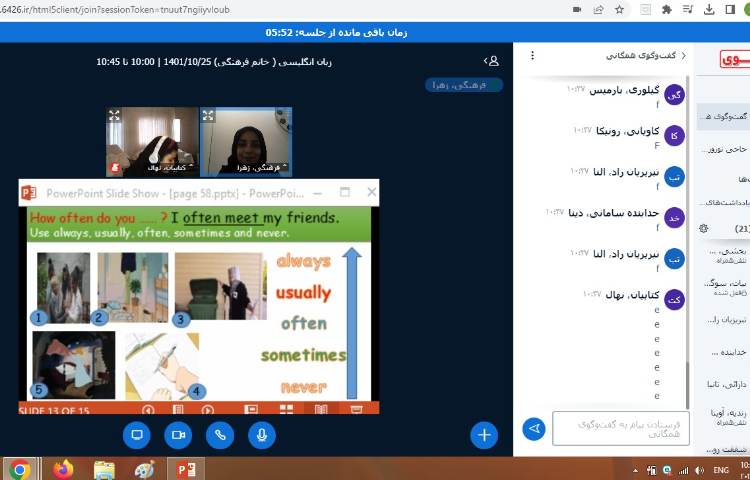Open File Explorer from the taskbar
Image resolution: width=750 pixels, height=480 pixels.
click(104, 469)
